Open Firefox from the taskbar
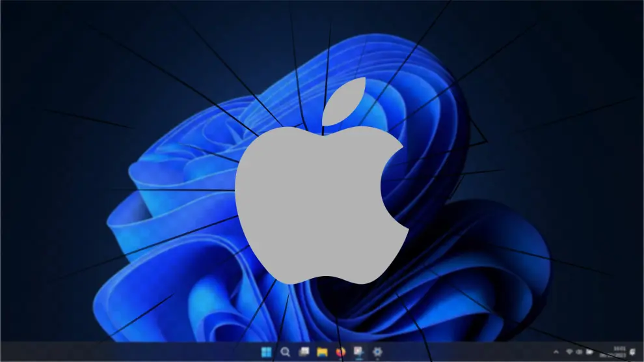 point(340,352)
